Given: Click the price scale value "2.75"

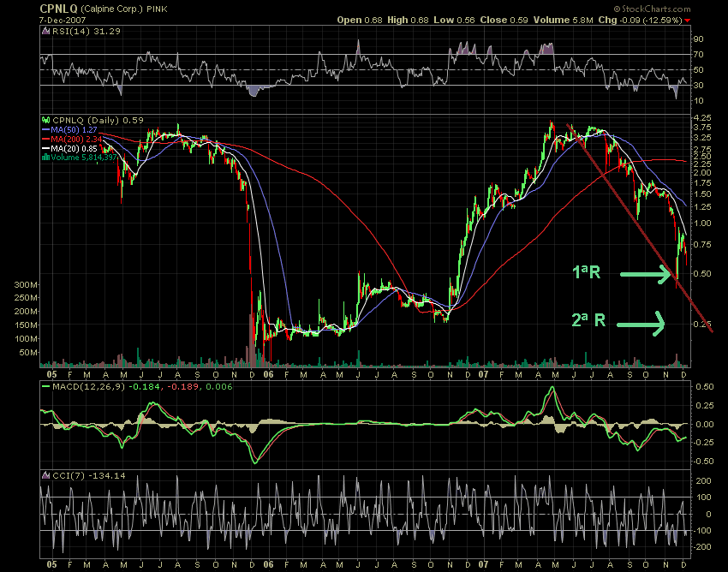Looking at the screenshot, I should (701, 150).
